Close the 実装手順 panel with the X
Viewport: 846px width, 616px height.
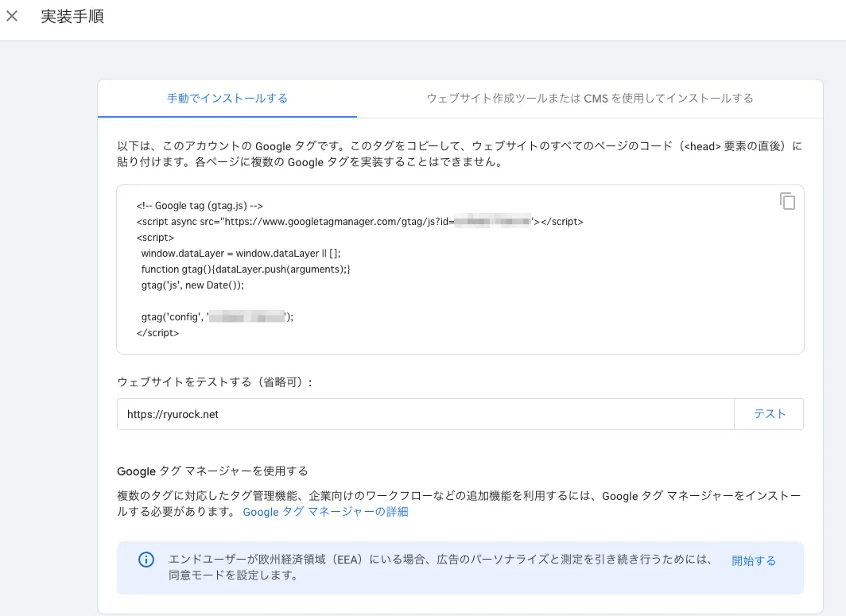pos(12,16)
